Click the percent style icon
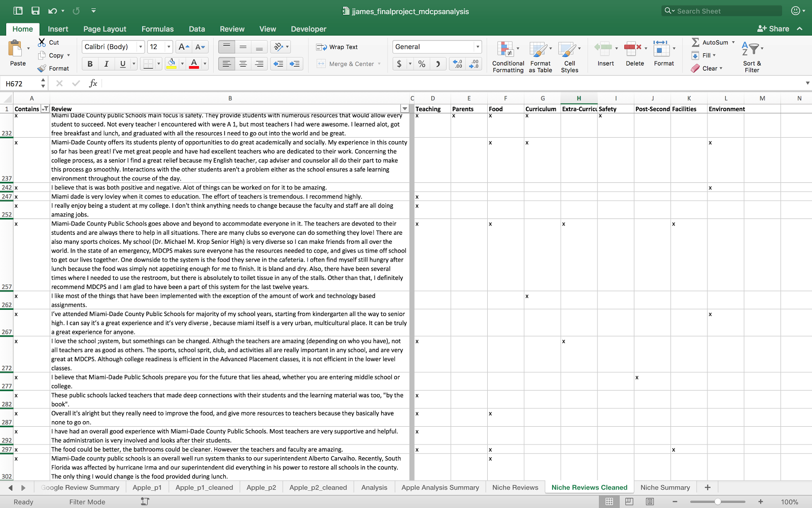 point(422,64)
